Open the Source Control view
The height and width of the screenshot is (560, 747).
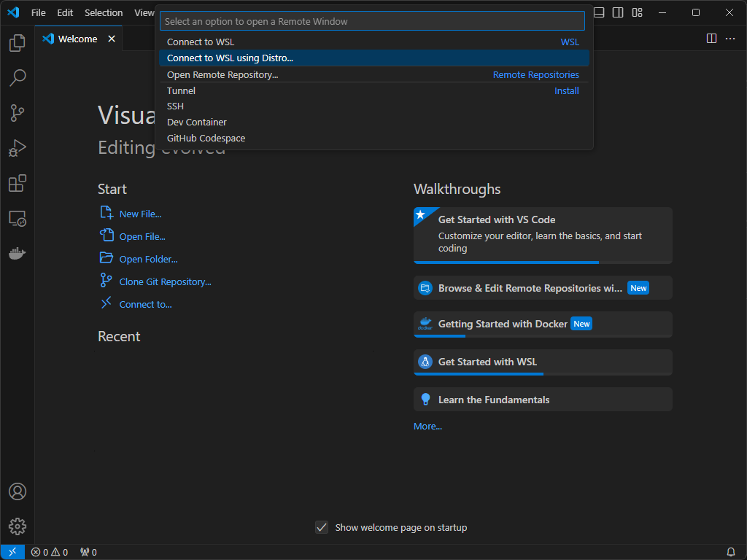click(x=18, y=113)
